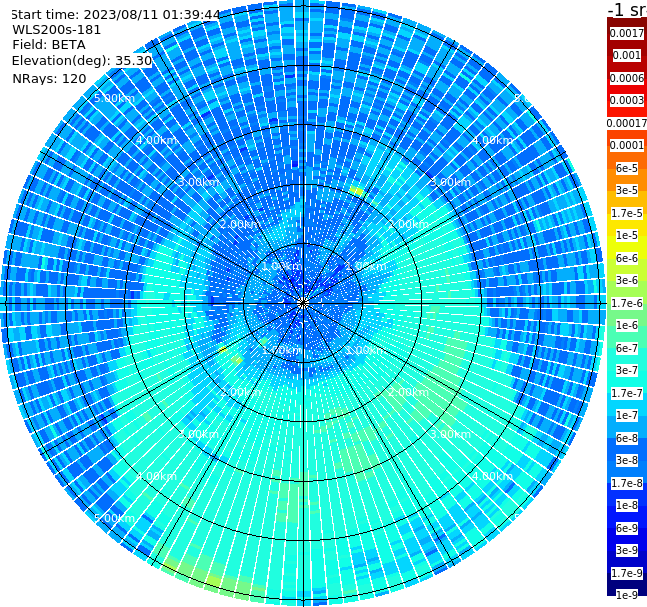The height and width of the screenshot is (607, 647).
Task: Select the 3e-7 colorbar label
Action: 627,370
